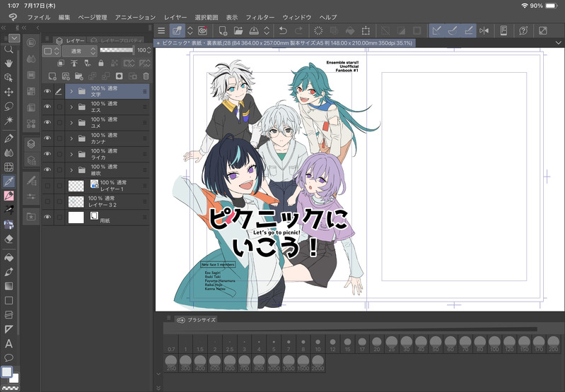Select the Text tool

(x=8, y=344)
